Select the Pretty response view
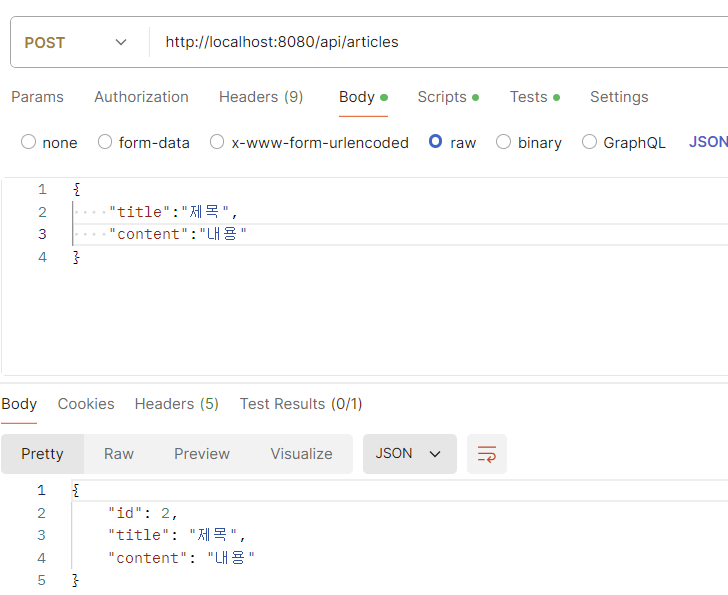 [x=42, y=453]
